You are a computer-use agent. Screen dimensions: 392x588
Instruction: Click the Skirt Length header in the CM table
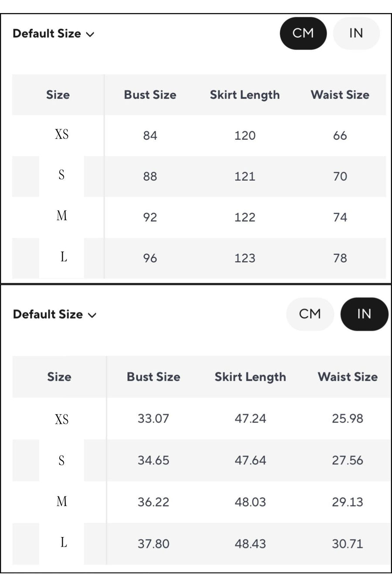(x=245, y=95)
